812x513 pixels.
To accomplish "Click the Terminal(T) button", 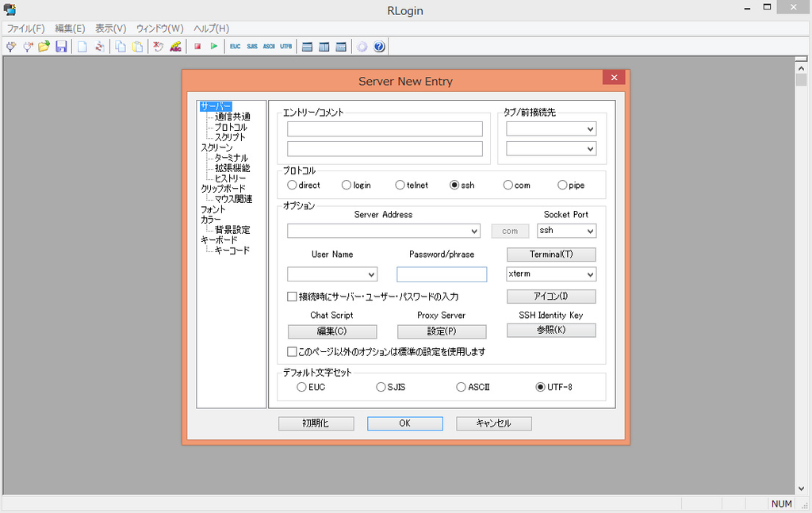I will point(551,255).
